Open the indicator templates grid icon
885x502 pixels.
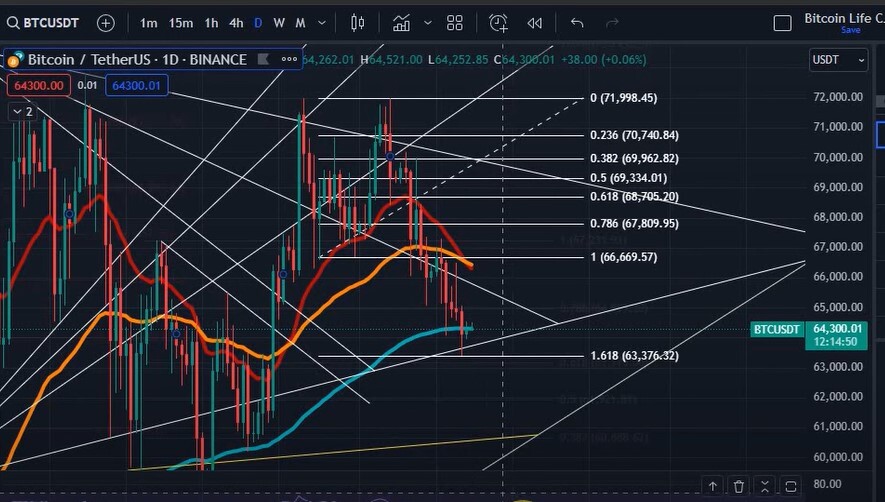[x=454, y=23]
